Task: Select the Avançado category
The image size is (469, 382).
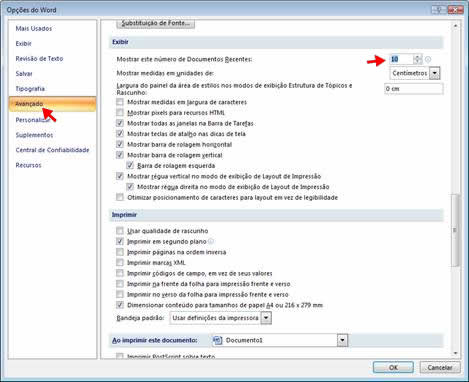Action: 52,104
